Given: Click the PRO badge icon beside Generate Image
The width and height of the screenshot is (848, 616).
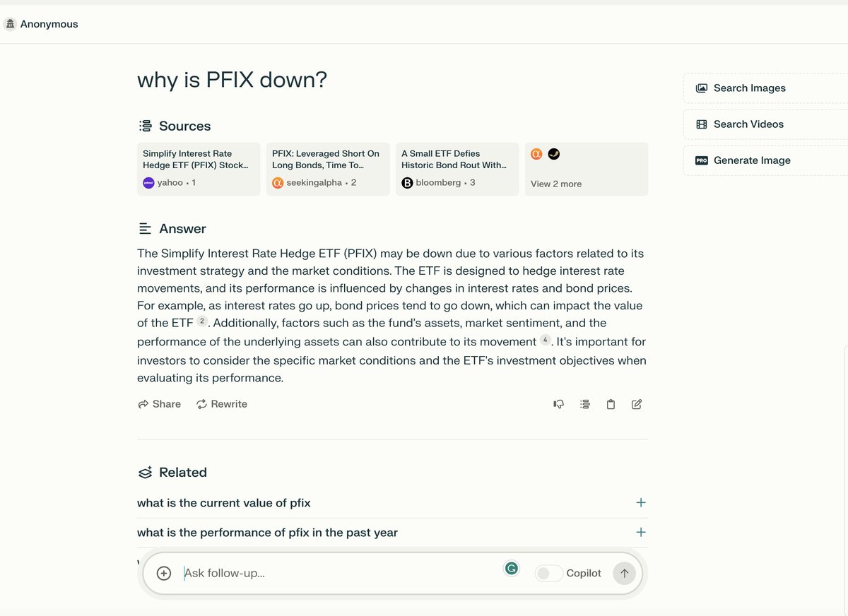Looking at the screenshot, I should [702, 160].
